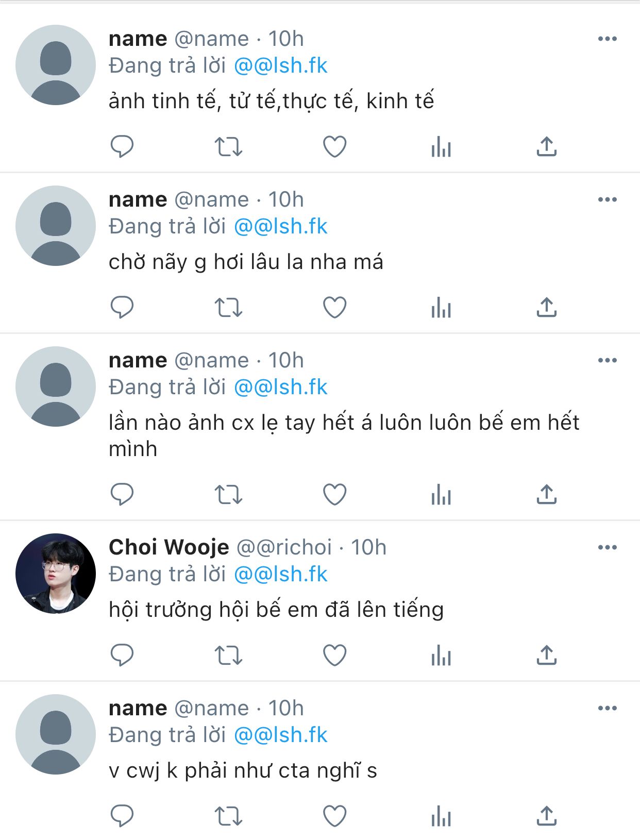The image size is (640, 840).
Task: View analytics for "v cwj k phải" tweet
Action: [441, 816]
